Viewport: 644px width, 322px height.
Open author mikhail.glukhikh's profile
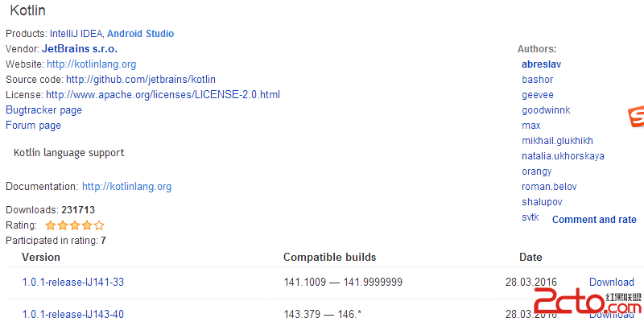[557, 141]
